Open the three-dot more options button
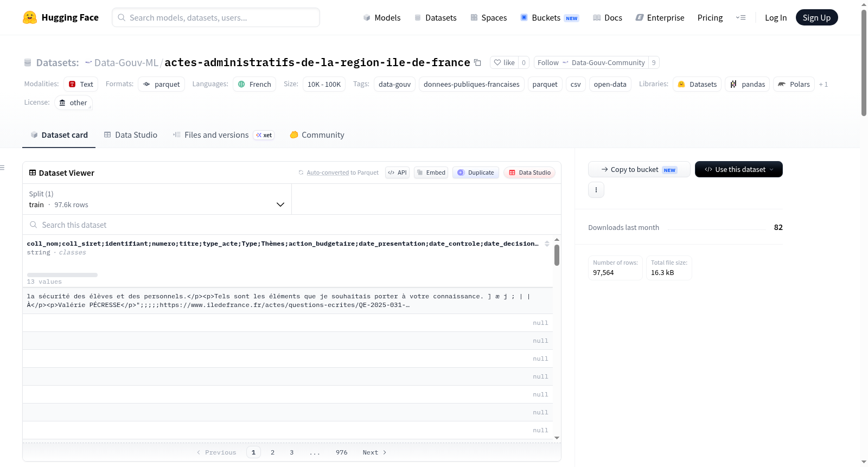This screenshot has height=467, width=868. pos(596,190)
